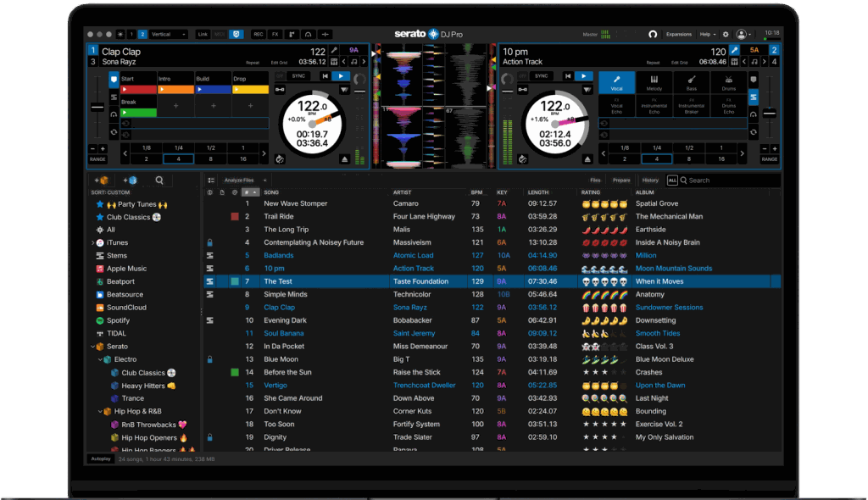Select Party Tunes crate
The width and height of the screenshot is (868, 500).
[x=136, y=204]
